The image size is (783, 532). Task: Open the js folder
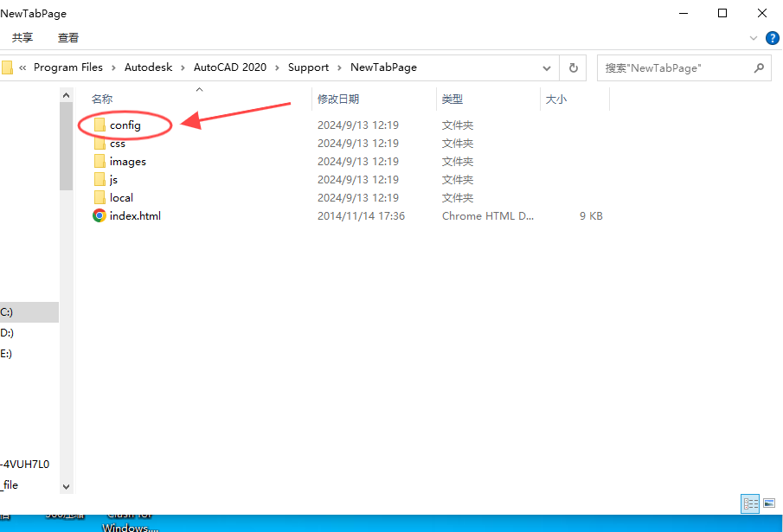point(113,179)
